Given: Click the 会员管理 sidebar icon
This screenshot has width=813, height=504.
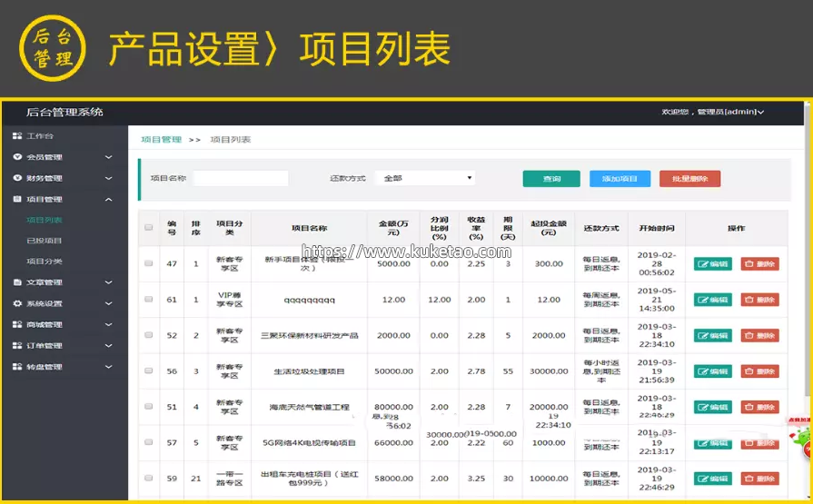Looking at the screenshot, I should [17, 157].
